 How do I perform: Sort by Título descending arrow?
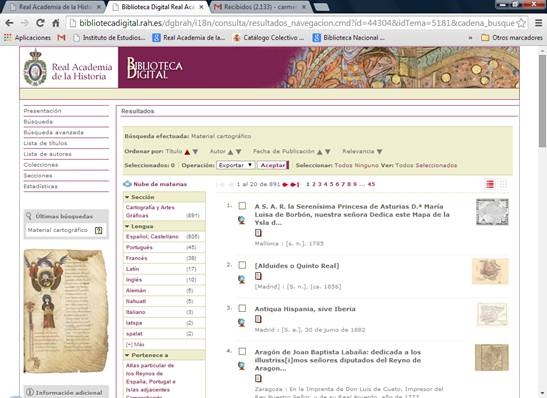point(195,152)
